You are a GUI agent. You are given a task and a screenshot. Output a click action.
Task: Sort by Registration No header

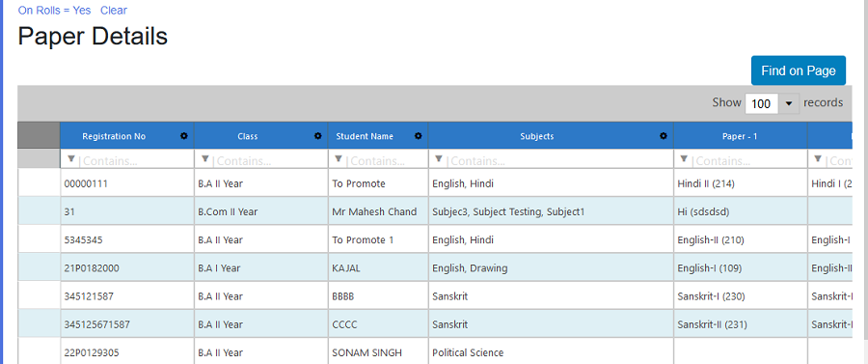[114, 136]
